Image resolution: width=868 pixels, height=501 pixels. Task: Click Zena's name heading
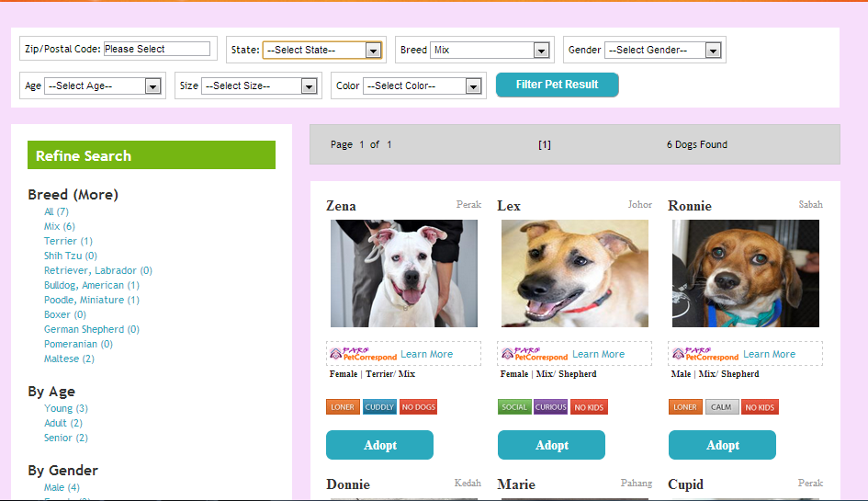(341, 206)
